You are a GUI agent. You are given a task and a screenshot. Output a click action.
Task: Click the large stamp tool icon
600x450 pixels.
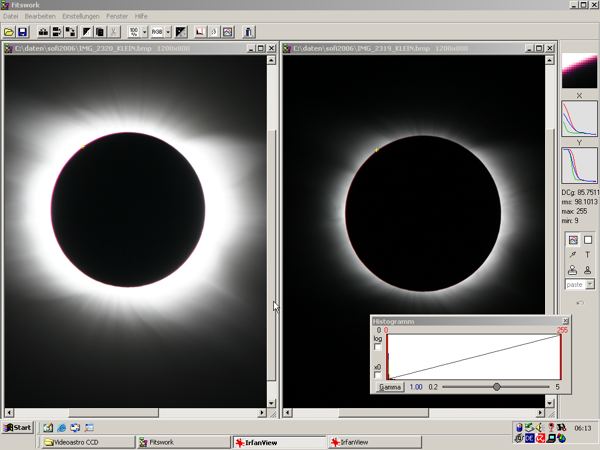[x=573, y=270]
